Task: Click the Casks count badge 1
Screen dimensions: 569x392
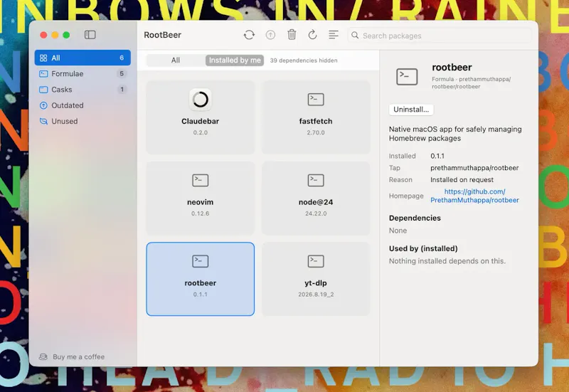Action: [122, 90]
